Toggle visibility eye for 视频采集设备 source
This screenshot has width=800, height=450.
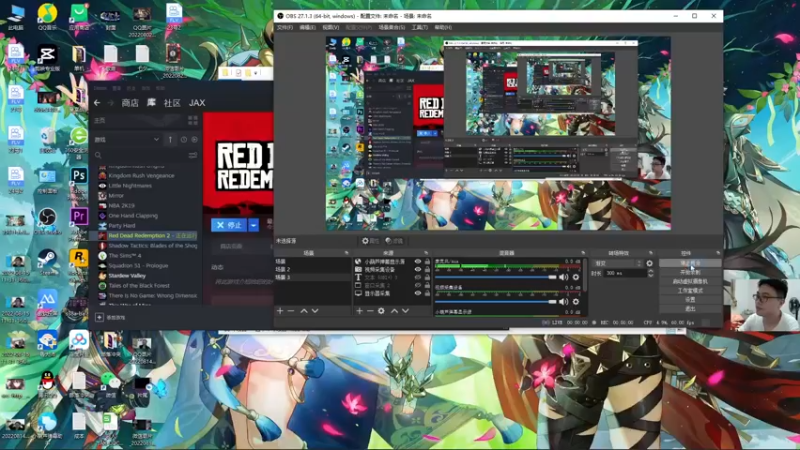pos(418,269)
